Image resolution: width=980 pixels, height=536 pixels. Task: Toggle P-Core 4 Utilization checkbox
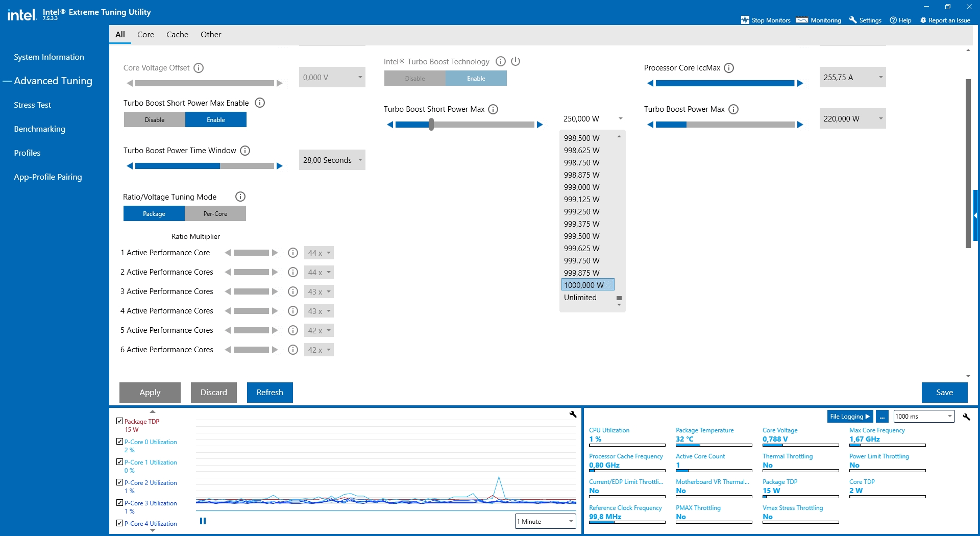pyautogui.click(x=120, y=523)
